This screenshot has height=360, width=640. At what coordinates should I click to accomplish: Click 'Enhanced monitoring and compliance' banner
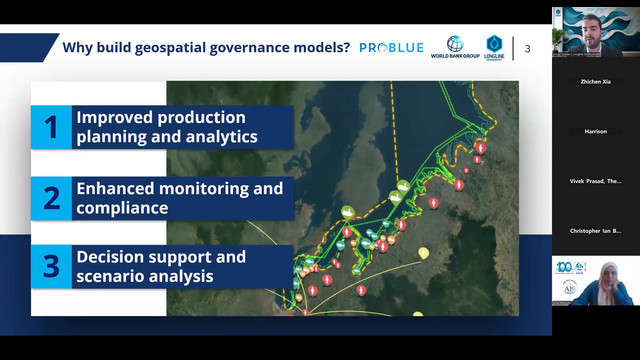click(182, 198)
